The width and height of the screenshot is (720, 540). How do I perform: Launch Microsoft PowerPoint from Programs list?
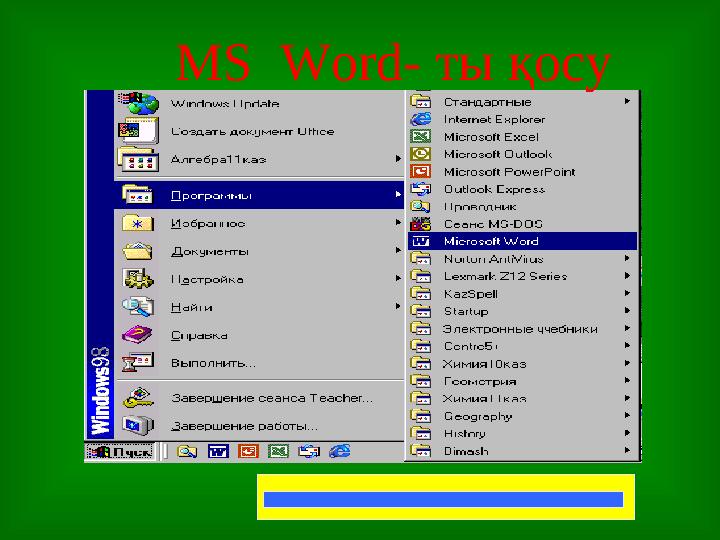pyautogui.click(x=523, y=172)
